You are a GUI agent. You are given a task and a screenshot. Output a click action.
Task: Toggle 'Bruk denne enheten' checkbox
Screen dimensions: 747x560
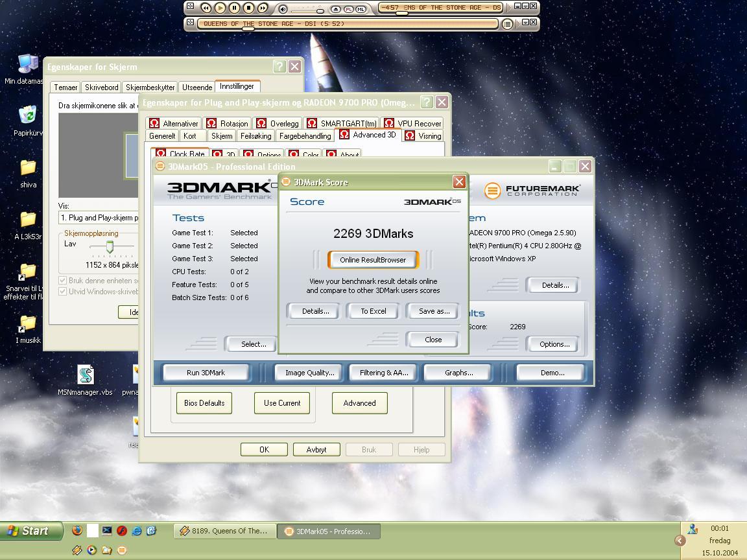pos(62,281)
